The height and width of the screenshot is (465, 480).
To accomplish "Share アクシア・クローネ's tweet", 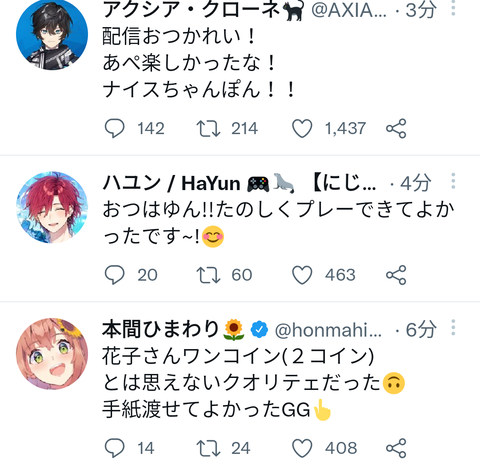I will point(396,129).
